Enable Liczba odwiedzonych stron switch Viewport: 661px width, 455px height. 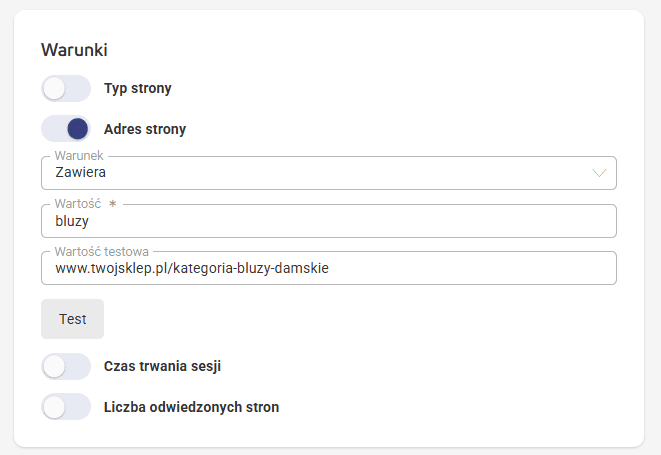tap(66, 407)
